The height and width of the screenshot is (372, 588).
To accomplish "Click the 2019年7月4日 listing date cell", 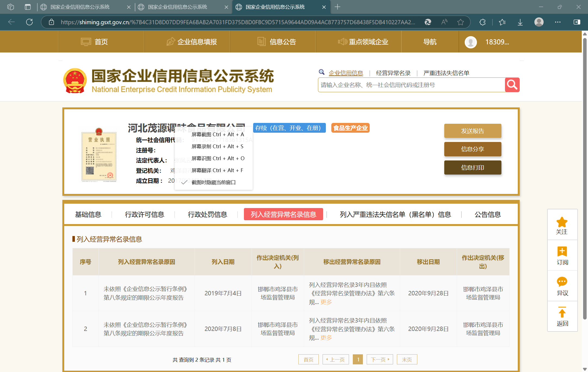I will [x=223, y=293].
